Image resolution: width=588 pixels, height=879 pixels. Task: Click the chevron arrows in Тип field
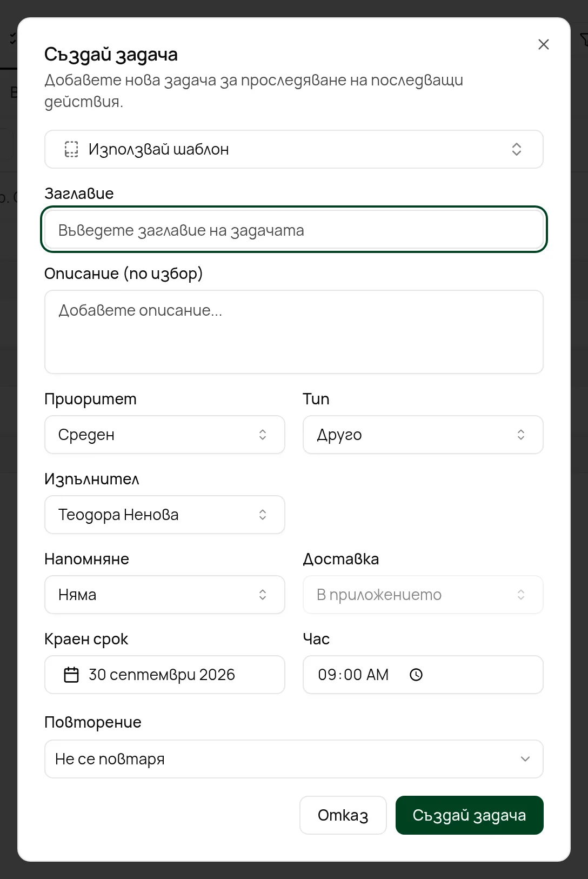(x=521, y=435)
